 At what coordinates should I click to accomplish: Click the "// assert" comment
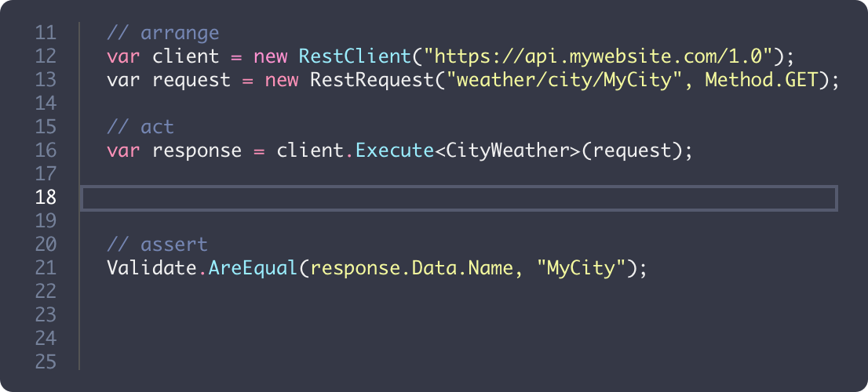coord(158,245)
